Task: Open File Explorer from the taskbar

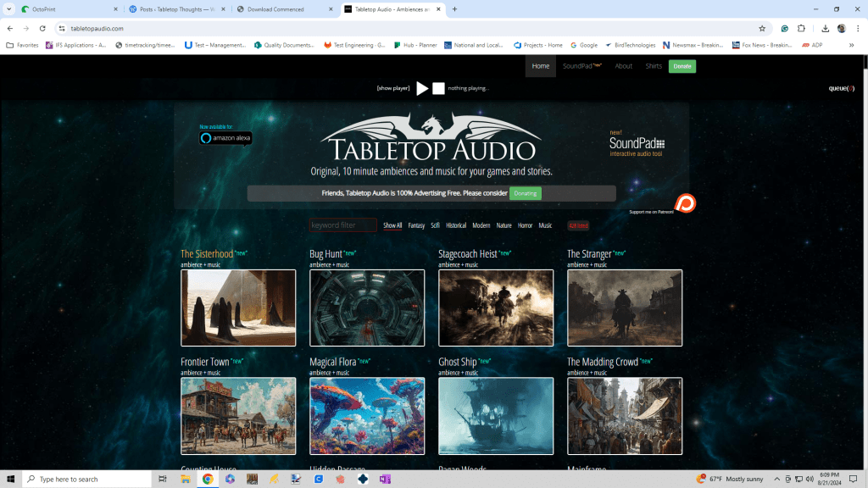Action: click(x=185, y=479)
